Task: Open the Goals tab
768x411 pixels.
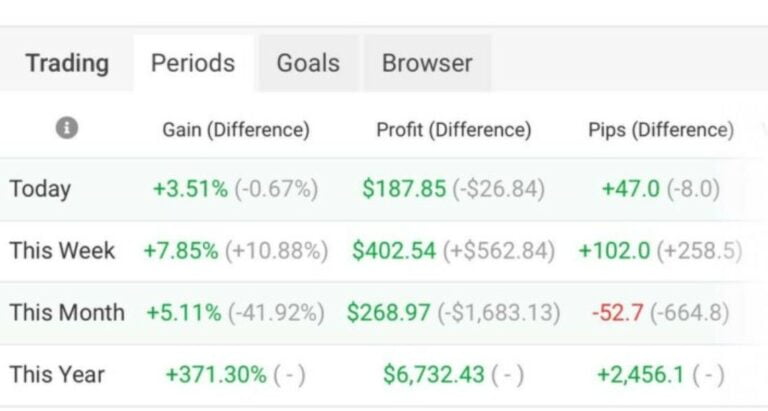Action: click(308, 63)
